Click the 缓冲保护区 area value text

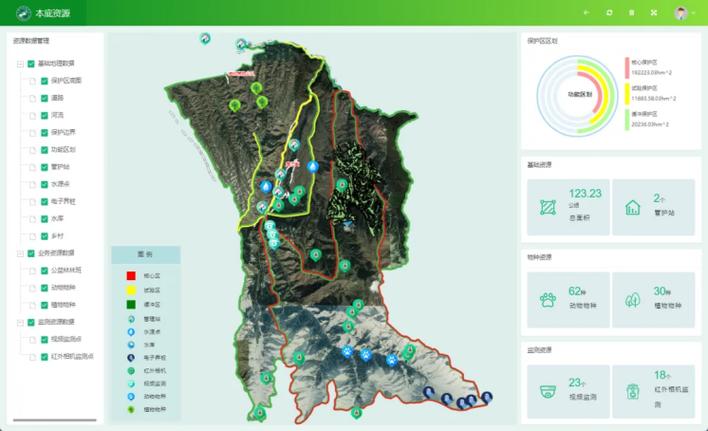[650, 124]
